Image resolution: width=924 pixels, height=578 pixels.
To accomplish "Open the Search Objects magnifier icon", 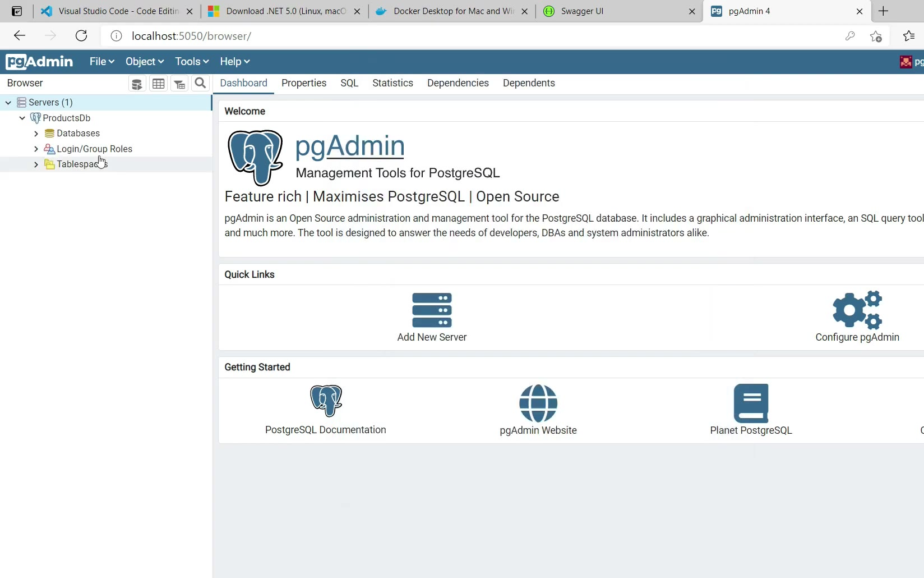I will coord(200,84).
